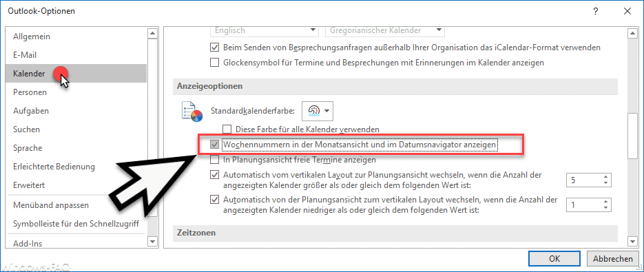The height and width of the screenshot is (272, 644).
Task: Increase the calendar count value 1
Action: click(605, 202)
